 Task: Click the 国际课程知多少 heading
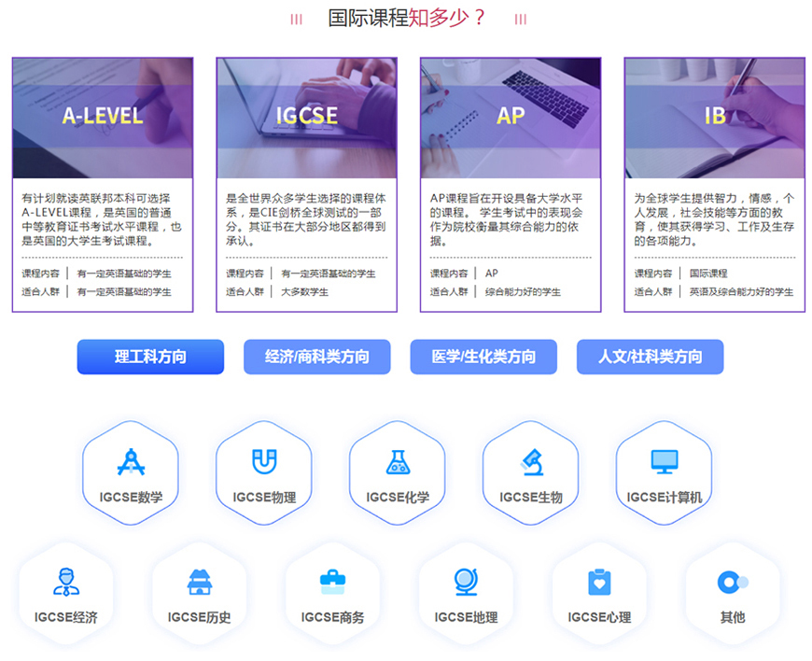point(406,17)
